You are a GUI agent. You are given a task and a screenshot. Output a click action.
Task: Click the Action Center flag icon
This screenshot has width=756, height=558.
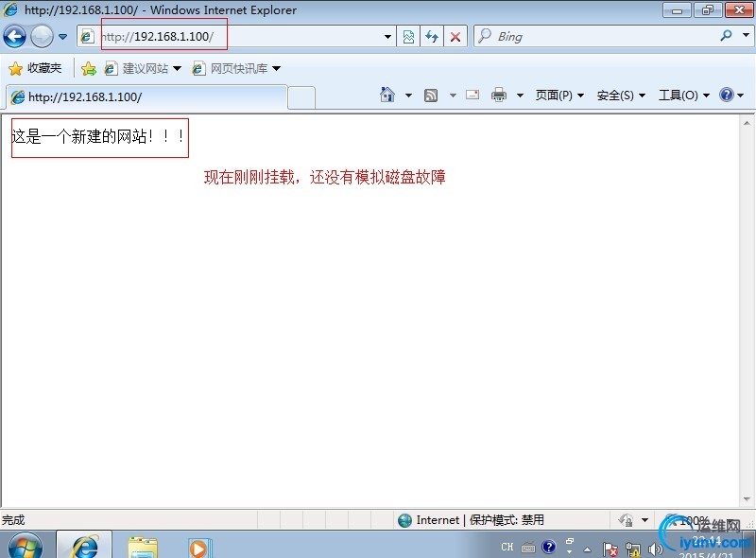point(610,549)
